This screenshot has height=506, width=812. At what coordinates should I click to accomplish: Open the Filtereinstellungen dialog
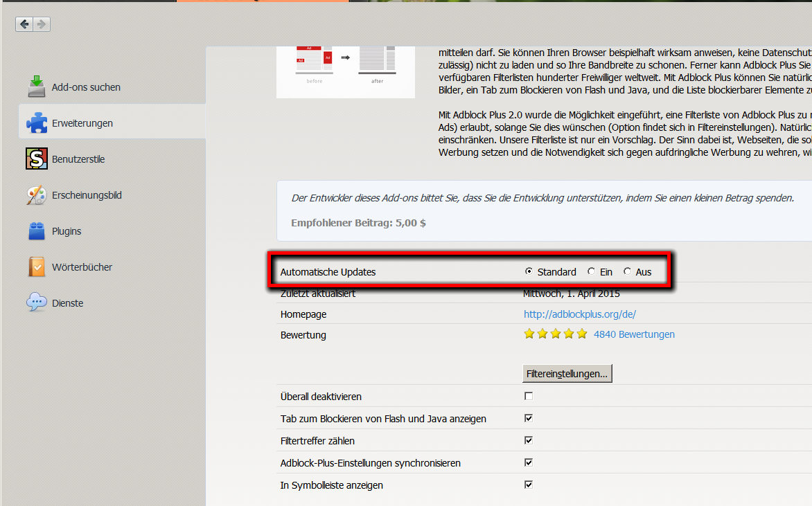pos(567,374)
